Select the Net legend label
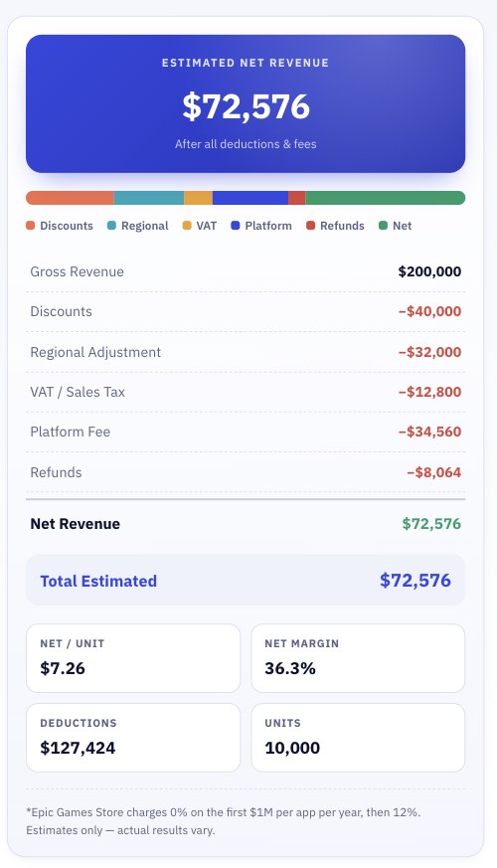The width and height of the screenshot is (497, 868). [x=403, y=226]
